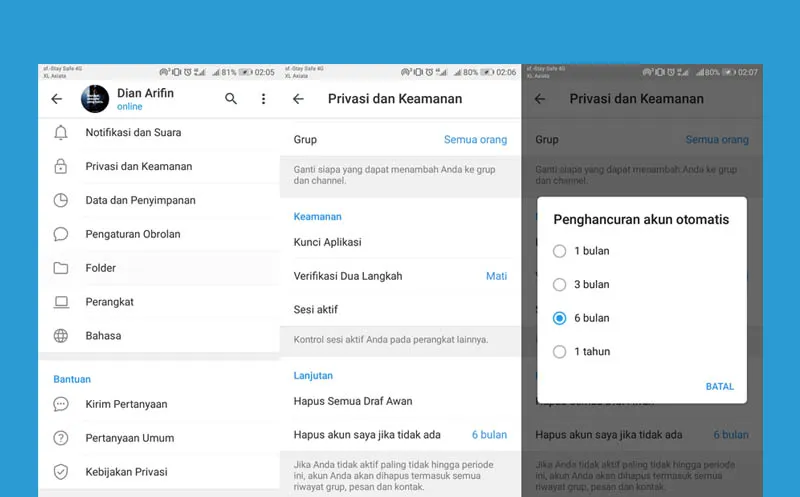Change the 6 bulan account deletion value
The width and height of the screenshot is (800, 497).
[x=489, y=435]
